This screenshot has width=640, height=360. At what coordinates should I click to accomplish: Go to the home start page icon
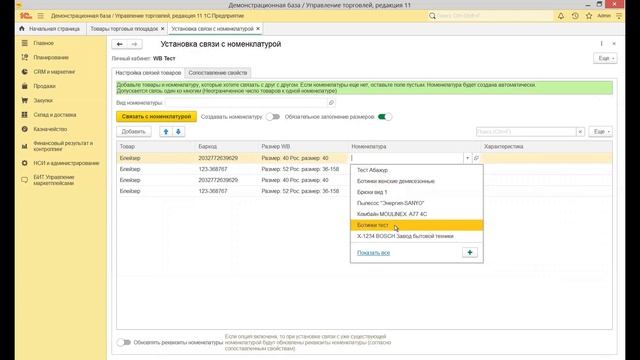point(22,29)
